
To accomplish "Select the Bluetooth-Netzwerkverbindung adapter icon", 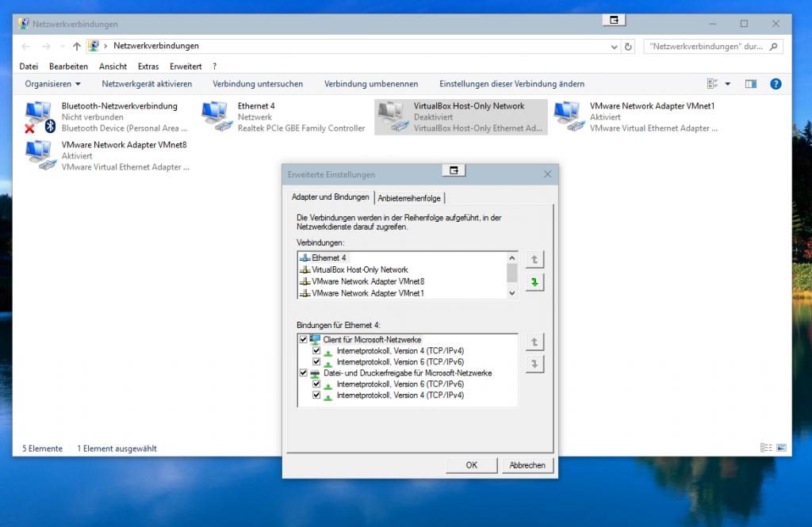I will point(40,117).
